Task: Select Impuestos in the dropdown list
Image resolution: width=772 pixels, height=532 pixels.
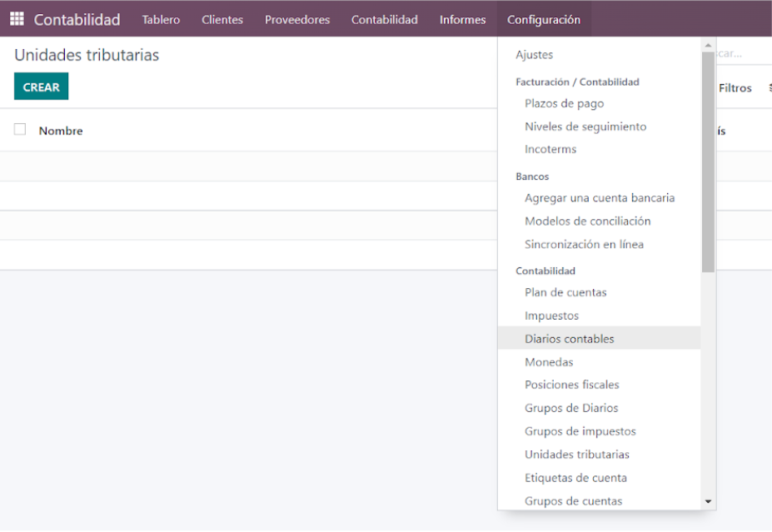Action: click(551, 316)
